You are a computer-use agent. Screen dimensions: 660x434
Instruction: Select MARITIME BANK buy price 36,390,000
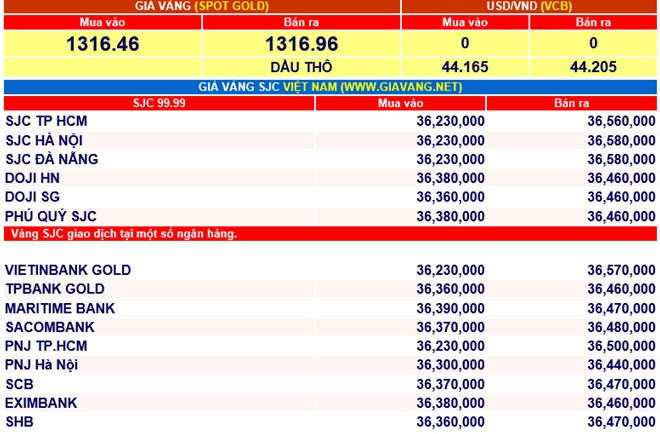point(450,308)
